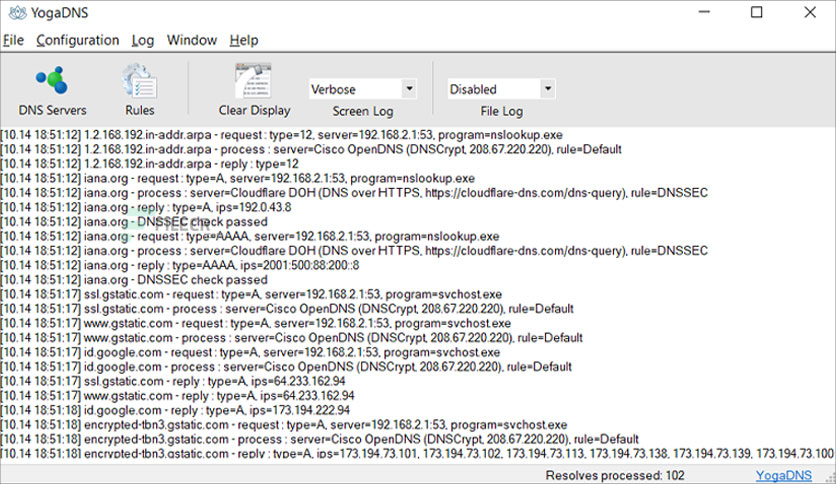Click the Resolves processed: 102 status text
The height and width of the screenshot is (484, 836).
coord(615,475)
